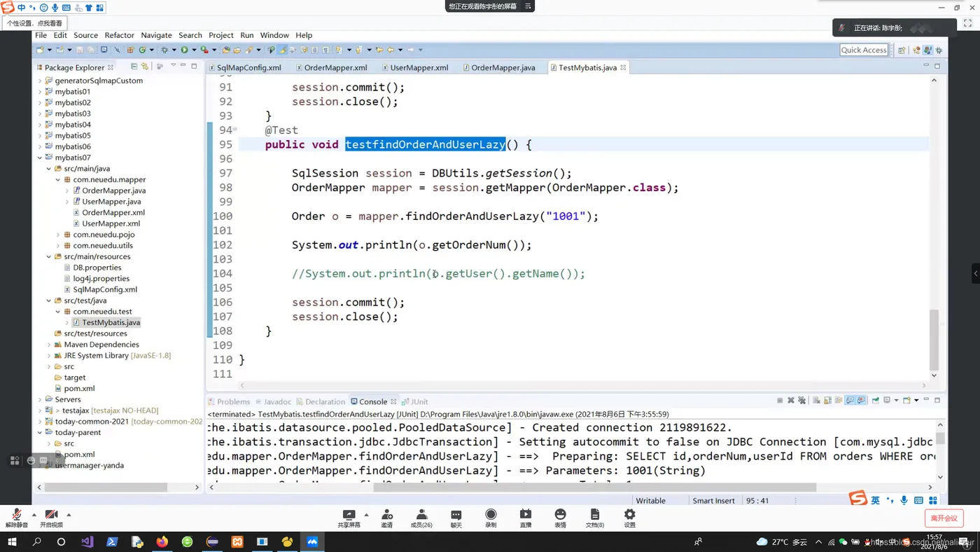Select log4j.properties in Package Explorer
Viewport: 980px width, 552px height.
click(x=101, y=279)
